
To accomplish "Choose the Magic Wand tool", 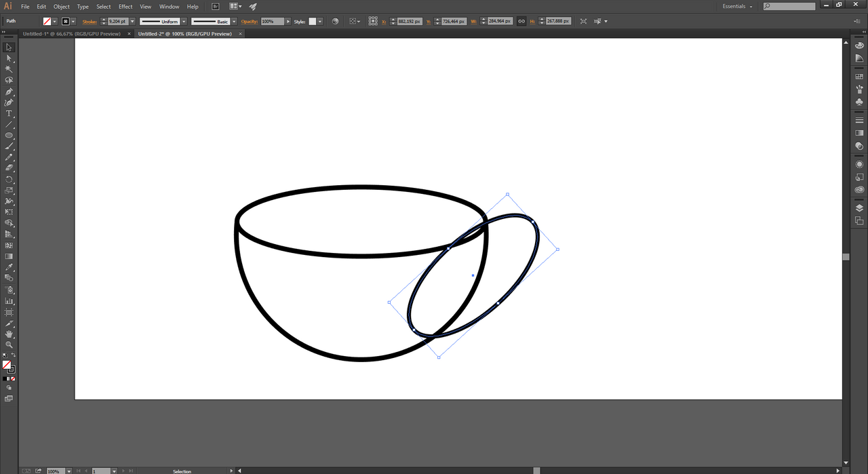I will point(9,69).
